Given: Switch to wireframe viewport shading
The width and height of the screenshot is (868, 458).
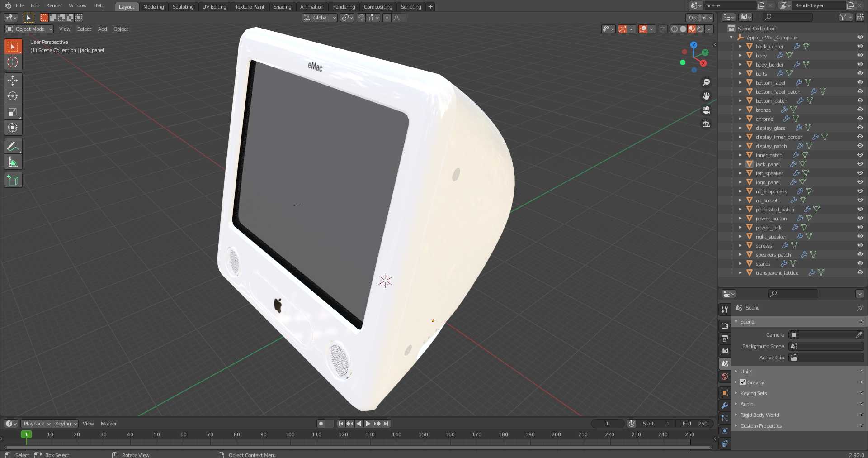Looking at the screenshot, I should (x=675, y=29).
